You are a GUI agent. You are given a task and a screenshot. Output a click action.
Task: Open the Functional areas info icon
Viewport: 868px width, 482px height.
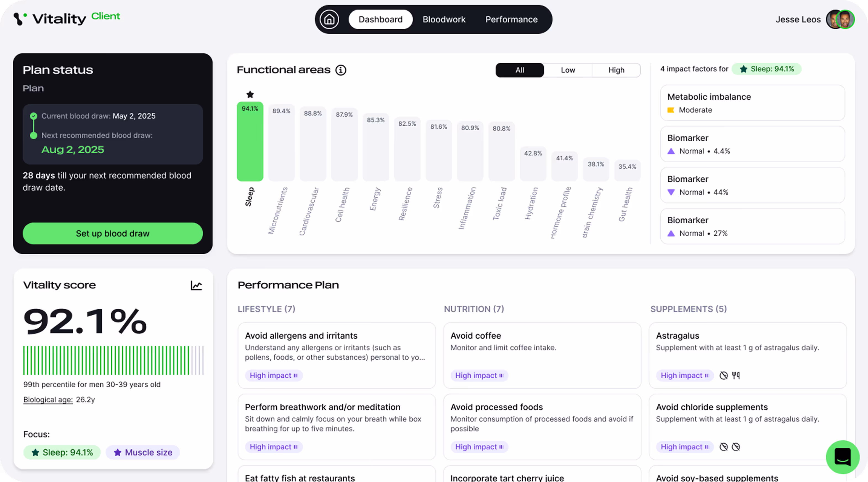point(341,70)
